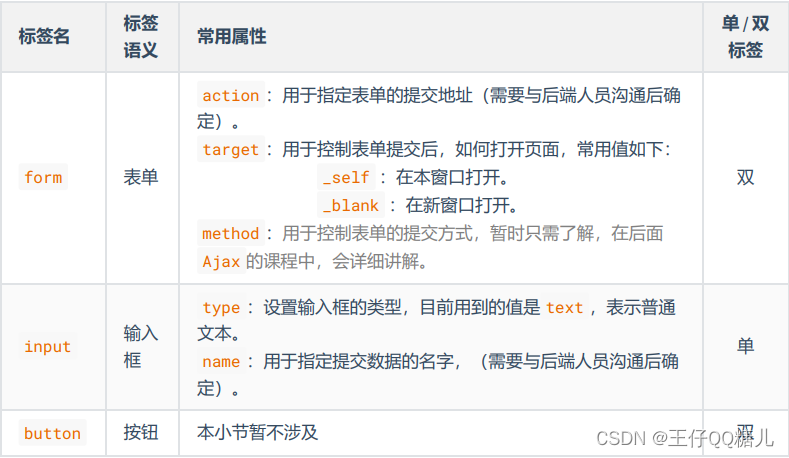Viewport: 789px width, 458px height.
Task: Click the '单/双标签' column header
Action: point(745,36)
